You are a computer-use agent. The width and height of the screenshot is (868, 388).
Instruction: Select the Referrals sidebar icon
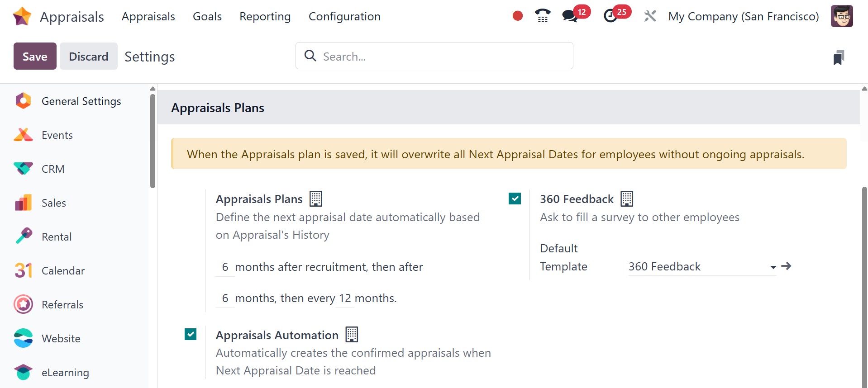(23, 304)
